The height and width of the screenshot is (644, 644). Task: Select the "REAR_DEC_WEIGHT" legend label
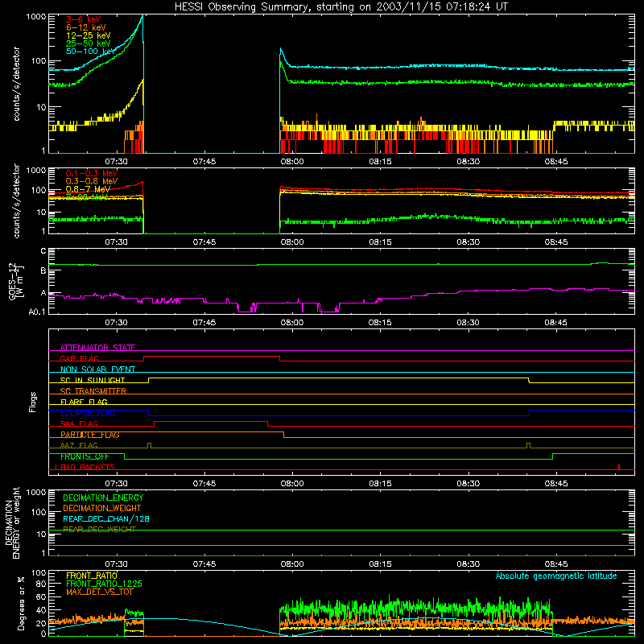click(99, 530)
